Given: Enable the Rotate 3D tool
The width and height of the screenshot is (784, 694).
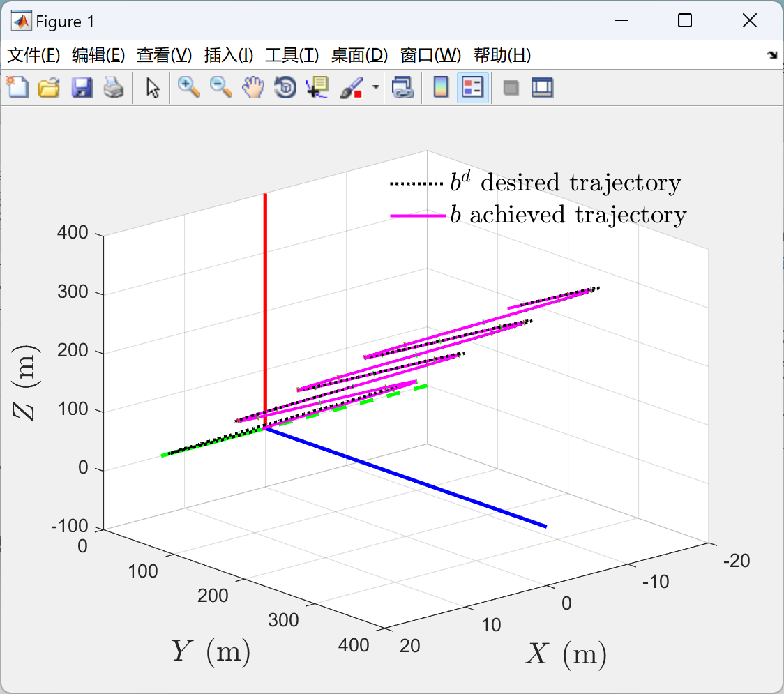Looking at the screenshot, I should click(285, 87).
